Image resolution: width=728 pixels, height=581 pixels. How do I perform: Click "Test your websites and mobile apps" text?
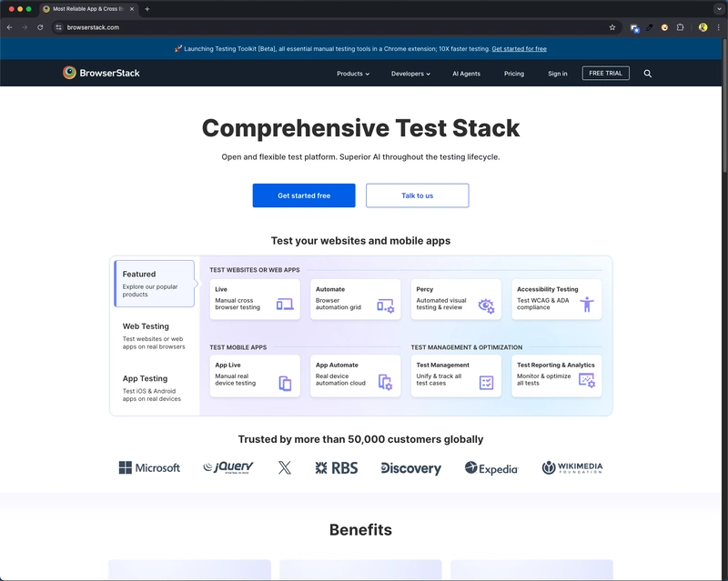click(360, 240)
